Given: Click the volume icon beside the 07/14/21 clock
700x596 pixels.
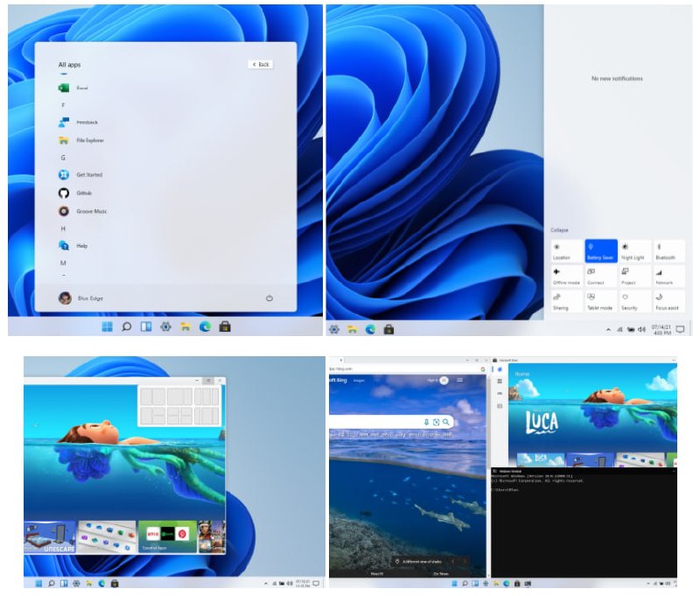Looking at the screenshot, I should 641,329.
